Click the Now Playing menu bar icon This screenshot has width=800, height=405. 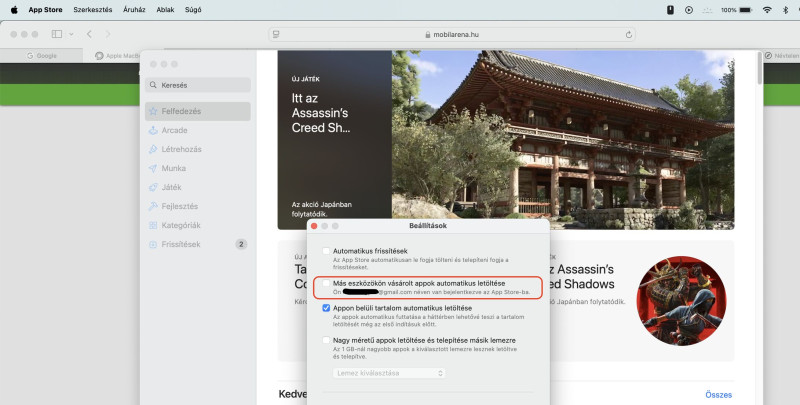[x=689, y=10]
